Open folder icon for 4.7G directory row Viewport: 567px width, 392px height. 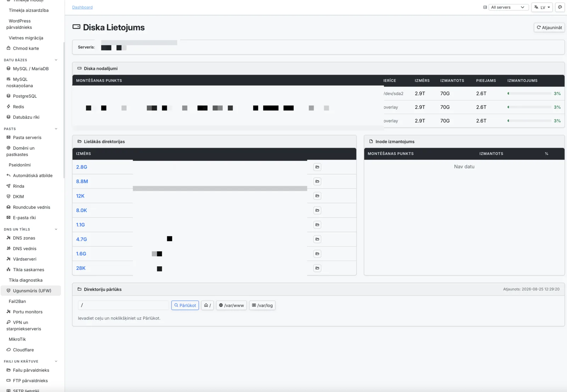(317, 239)
